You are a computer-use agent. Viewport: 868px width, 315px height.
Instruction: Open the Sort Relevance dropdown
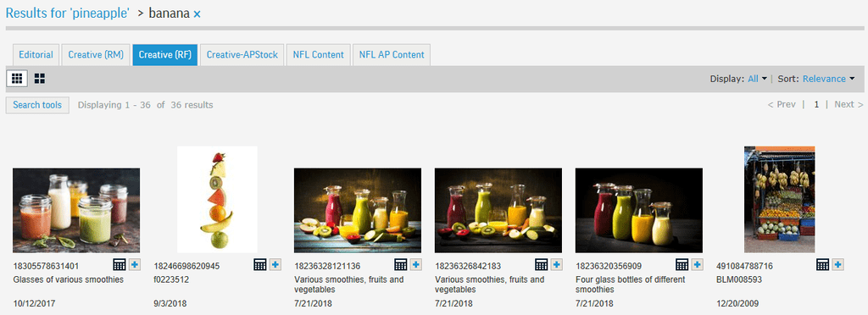click(x=829, y=79)
